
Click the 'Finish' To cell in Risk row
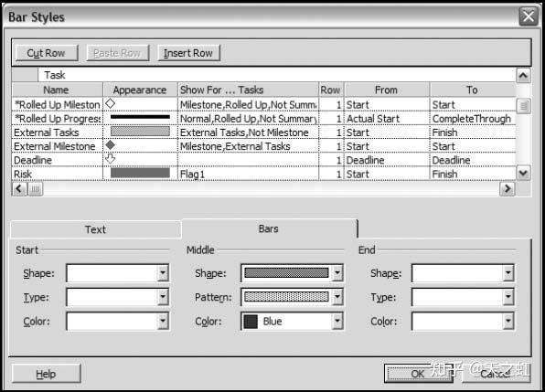click(x=473, y=174)
